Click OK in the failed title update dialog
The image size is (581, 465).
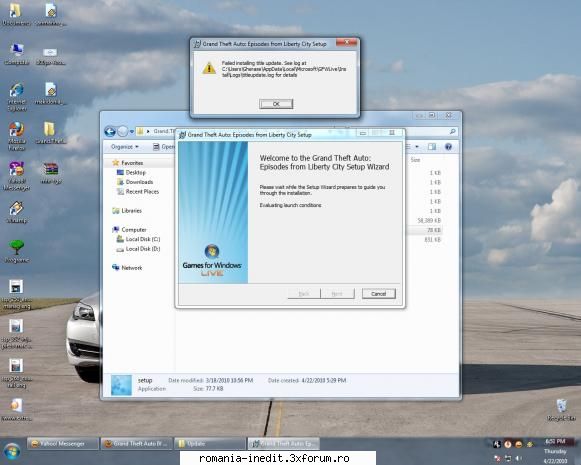[x=276, y=104]
